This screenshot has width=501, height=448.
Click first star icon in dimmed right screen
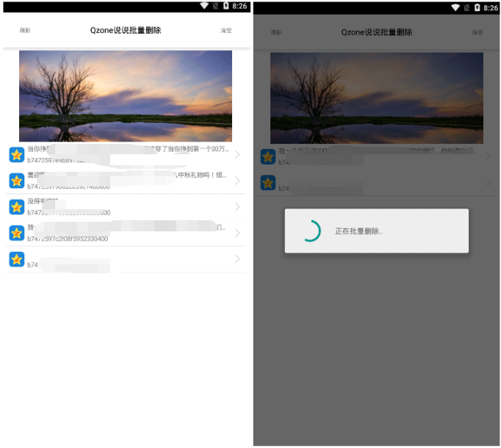click(x=267, y=156)
